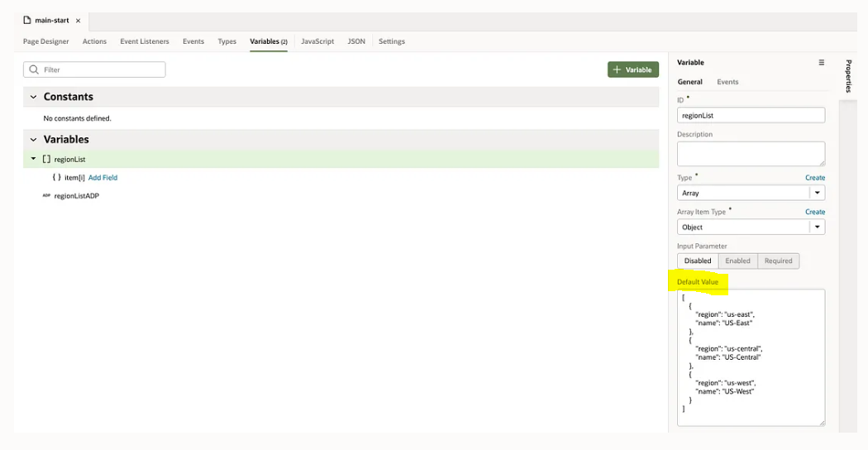
Task: Collapse the Constants section
Action: pyautogui.click(x=33, y=97)
